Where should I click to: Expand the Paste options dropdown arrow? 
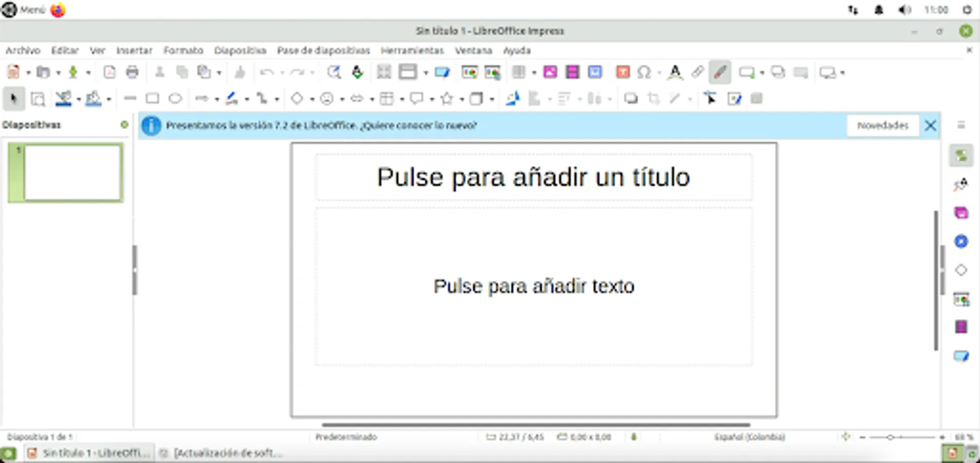pos(219,73)
